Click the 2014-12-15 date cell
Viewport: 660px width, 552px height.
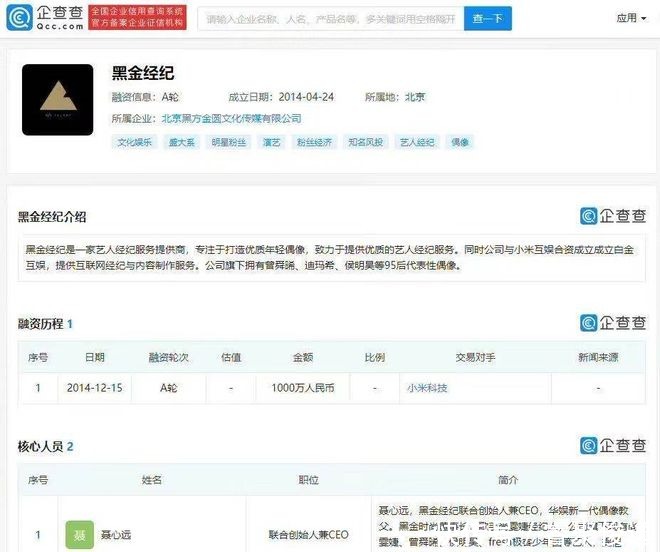pyautogui.click(x=94, y=388)
